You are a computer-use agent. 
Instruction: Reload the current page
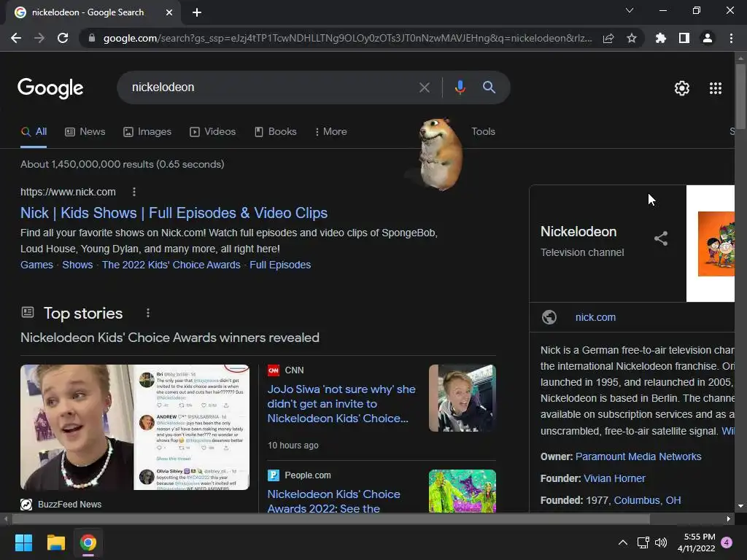coord(63,38)
